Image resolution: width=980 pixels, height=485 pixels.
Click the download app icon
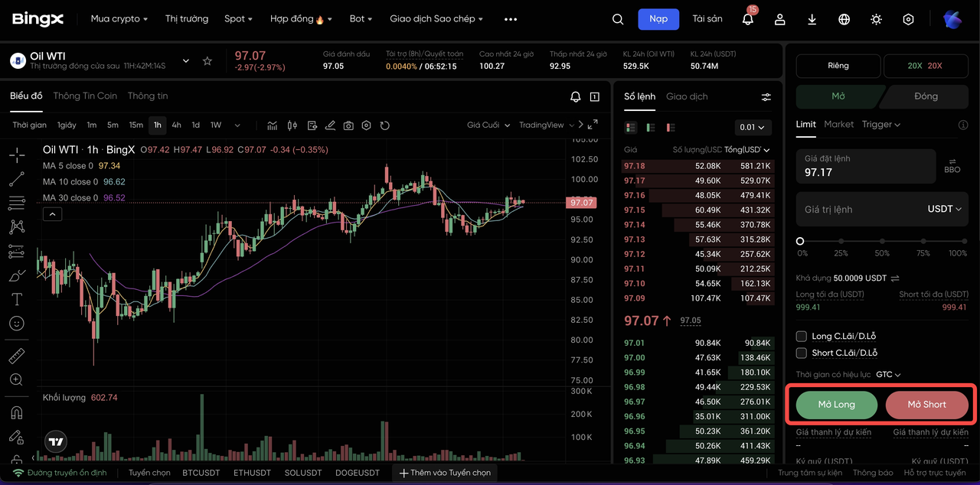point(812,19)
